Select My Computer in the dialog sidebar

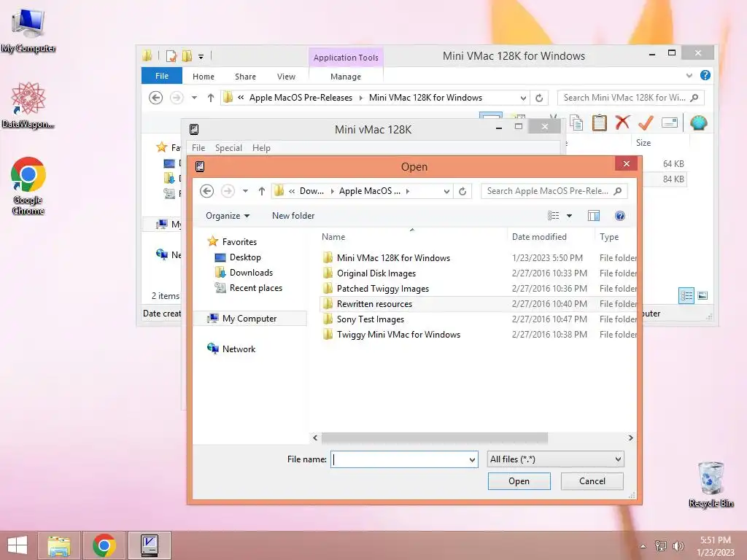coord(250,319)
